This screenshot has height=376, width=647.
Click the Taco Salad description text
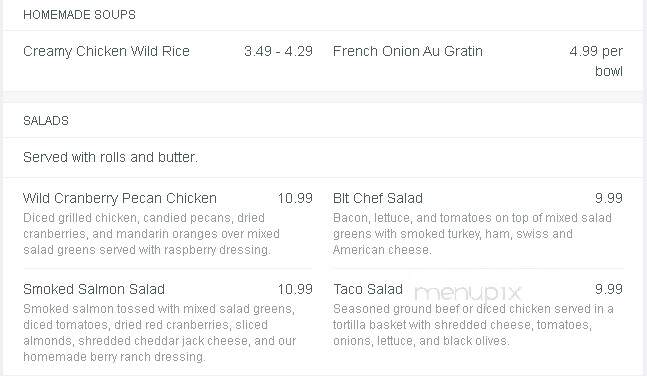point(473,325)
